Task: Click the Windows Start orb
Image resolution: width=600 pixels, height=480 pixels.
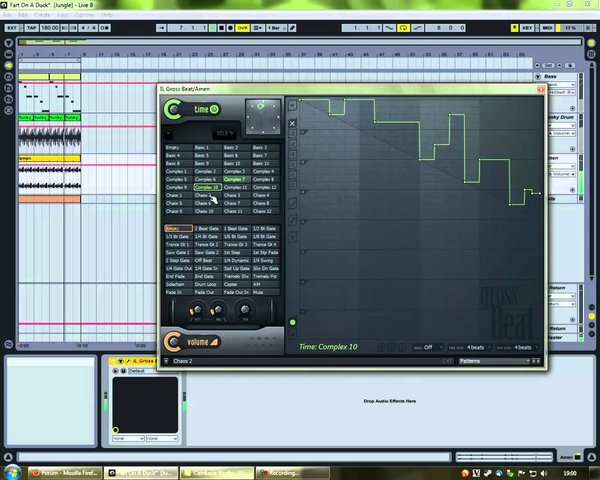Action: pyautogui.click(x=12, y=473)
